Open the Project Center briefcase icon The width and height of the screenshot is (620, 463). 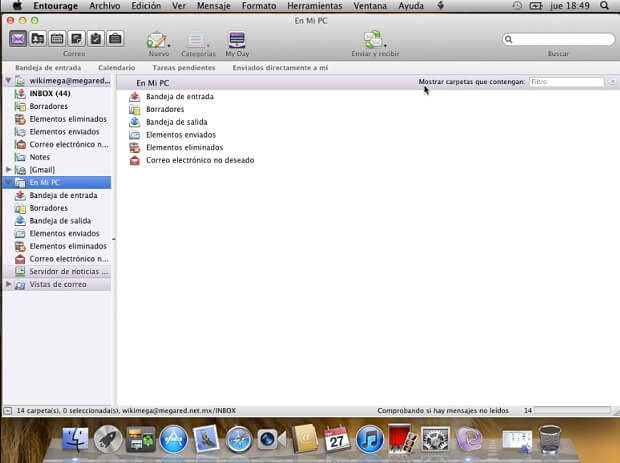click(116, 39)
